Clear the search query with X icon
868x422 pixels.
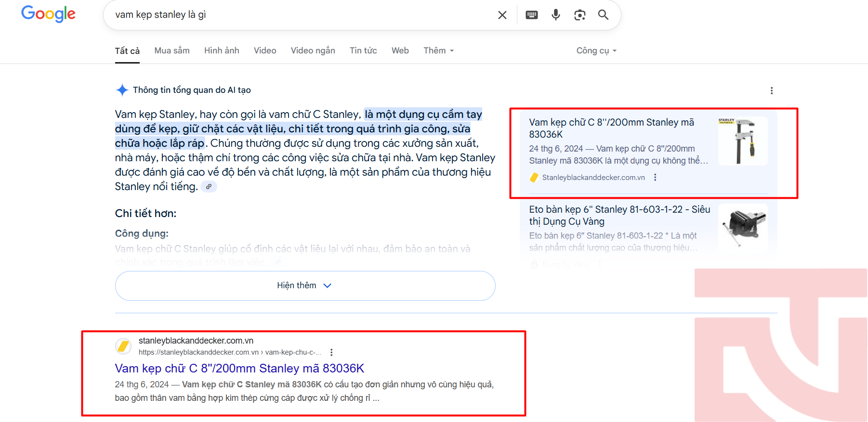(x=502, y=15)
